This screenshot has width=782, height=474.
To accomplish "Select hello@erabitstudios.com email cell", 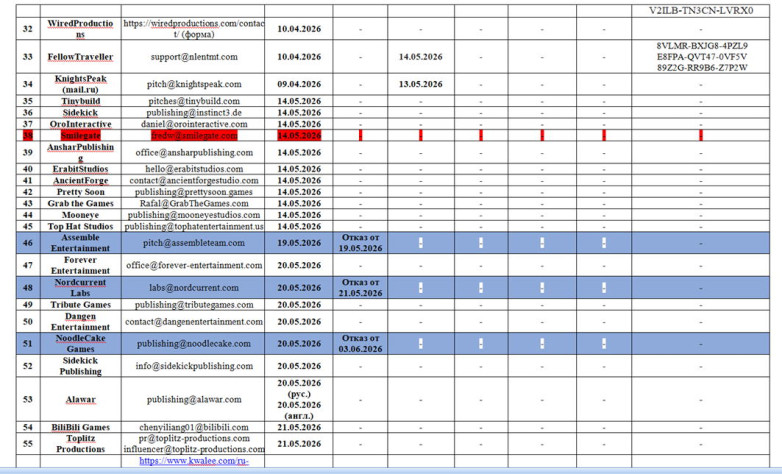I will pyautogui.click(x=193, y=169).
